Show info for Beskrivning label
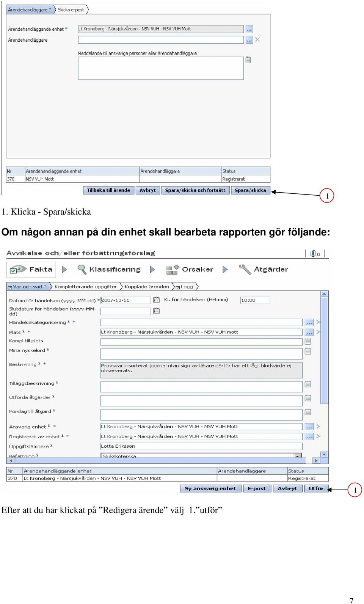Image resolution: width=364 pixels, height=604 pixels. coord(39,363)
